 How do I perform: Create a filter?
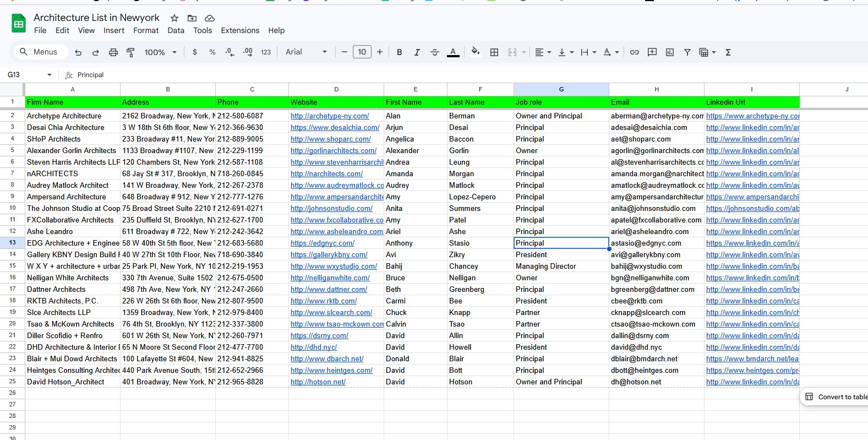coord(687,52)
